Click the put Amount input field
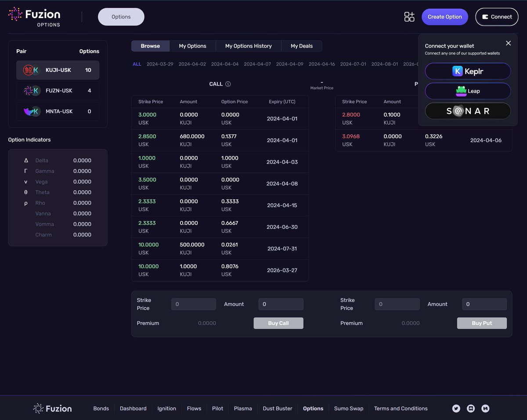This screenshot has height=420, width=527. point(484,304)
